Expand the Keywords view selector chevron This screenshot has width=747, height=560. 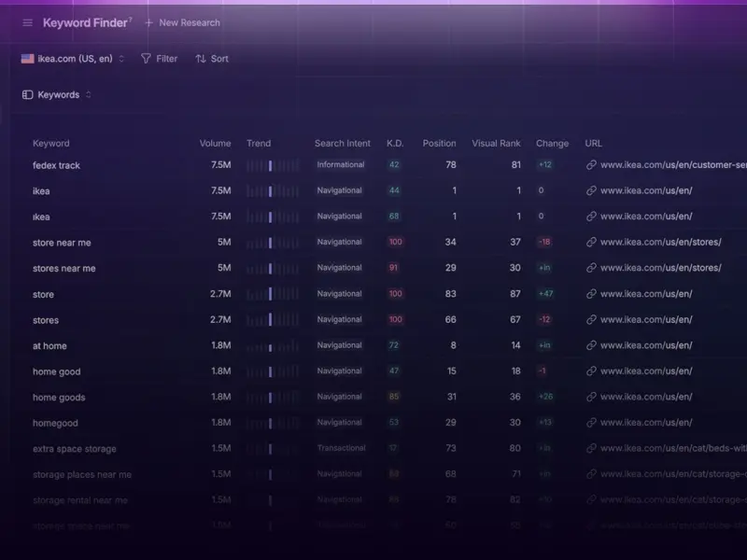click(x=88, y=95)
